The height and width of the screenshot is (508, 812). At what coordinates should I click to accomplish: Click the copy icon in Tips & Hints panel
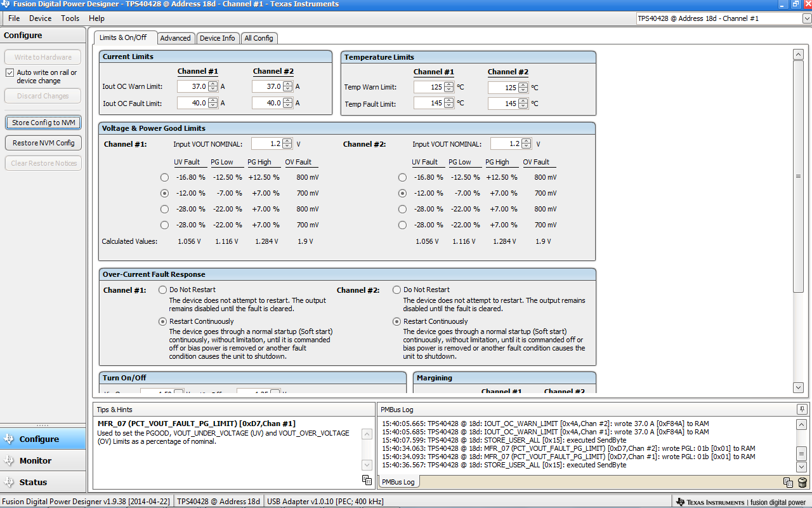coord(367,481)
